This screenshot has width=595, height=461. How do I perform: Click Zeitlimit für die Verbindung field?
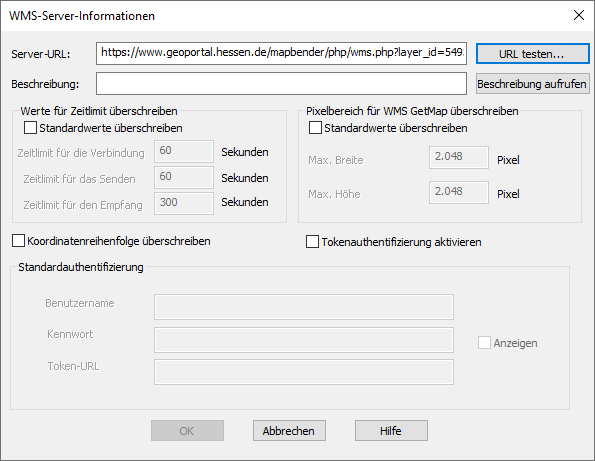pyautogui.click(x=184, y=152)
